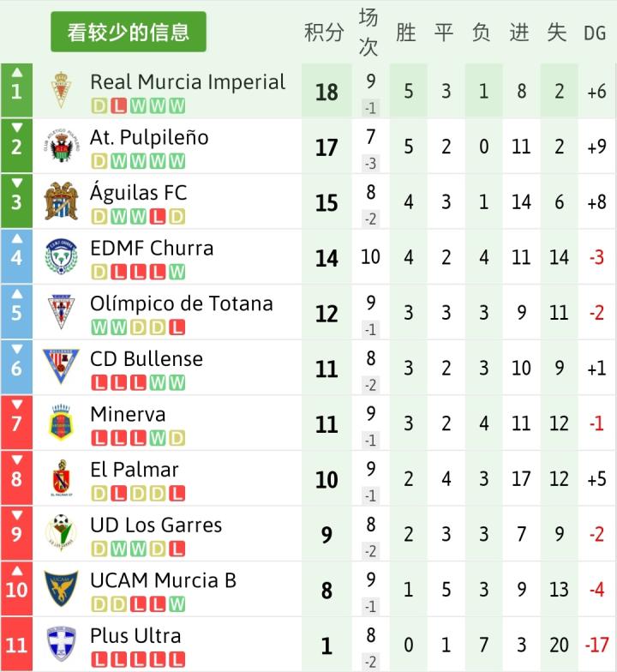This screenshot has width=617, height=672.
Task: Click CD Bullense club crest
Action: pyautogui.click(x=61, y=368)
